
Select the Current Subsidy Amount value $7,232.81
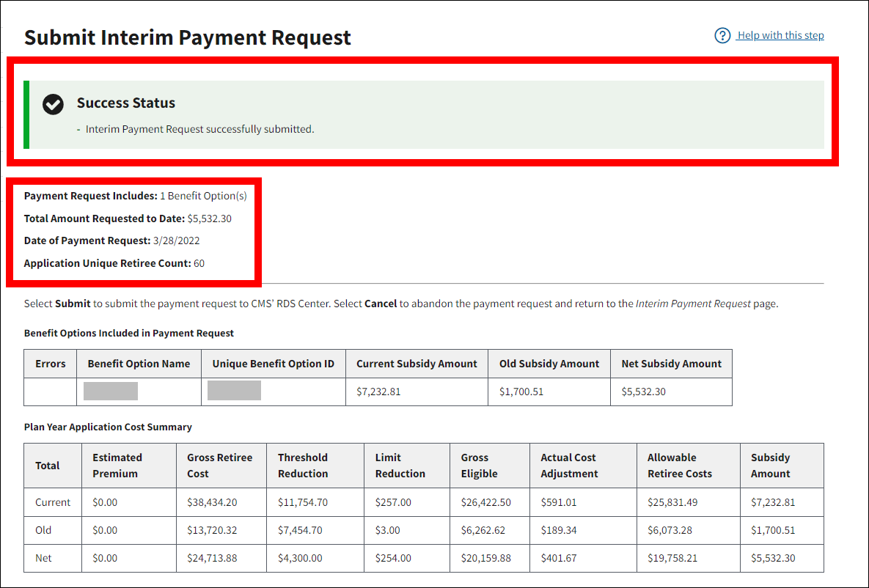(378, 392)
